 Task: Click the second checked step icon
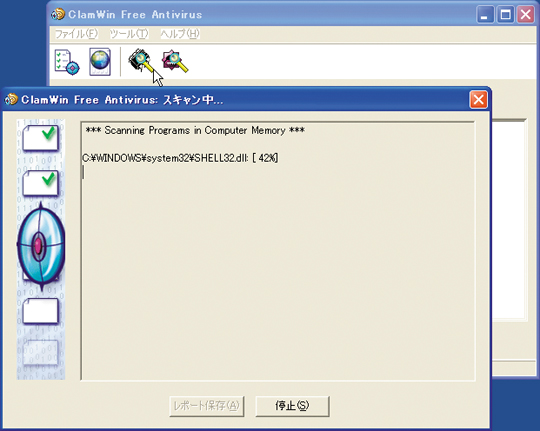[x=40, y=184]
